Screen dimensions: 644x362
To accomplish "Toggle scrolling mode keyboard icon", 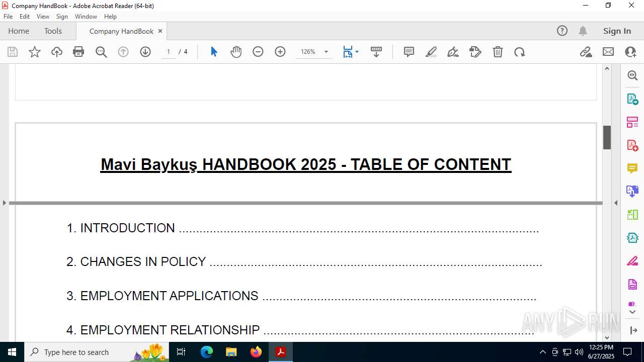I will click(x=376, y=52).
